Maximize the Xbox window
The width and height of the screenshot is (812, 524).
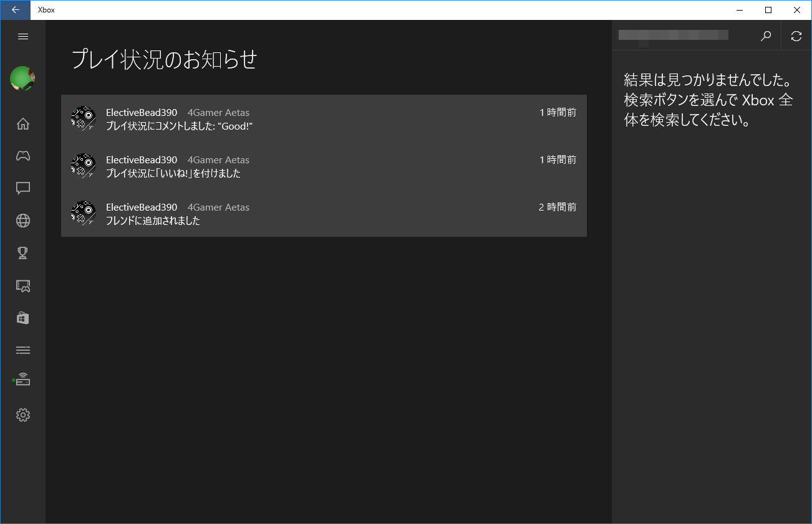tap(768, 10)
